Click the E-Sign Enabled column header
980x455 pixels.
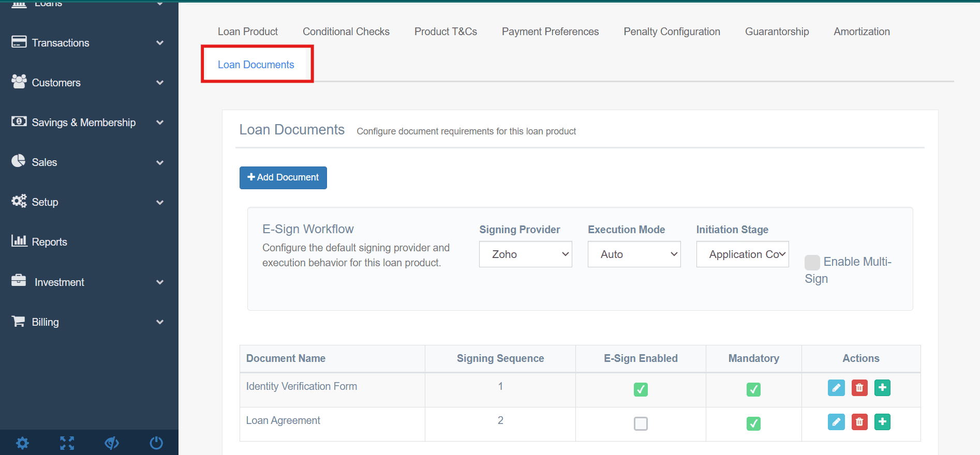641,358
